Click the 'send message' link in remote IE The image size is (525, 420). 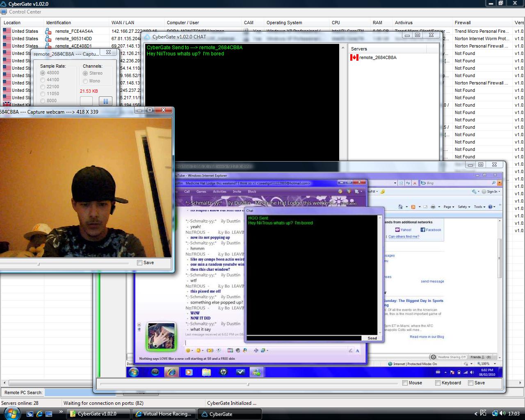(432, 281)
